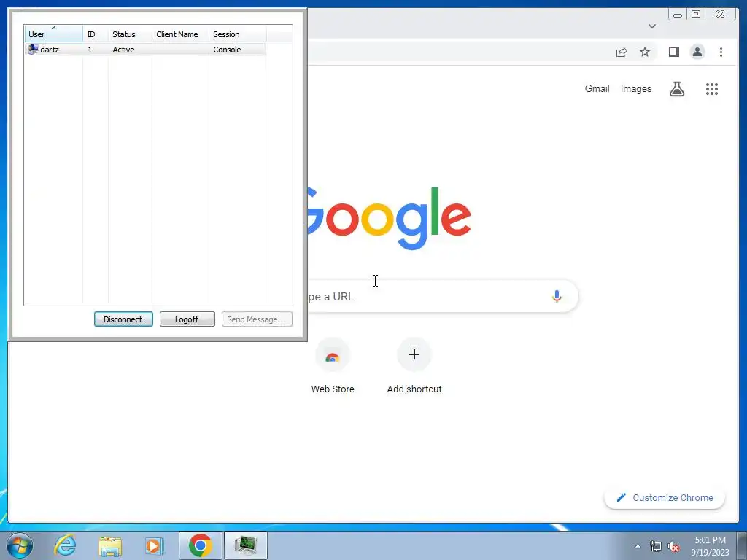Open Windows Media Player from taskbar

[x=155, y=545]
